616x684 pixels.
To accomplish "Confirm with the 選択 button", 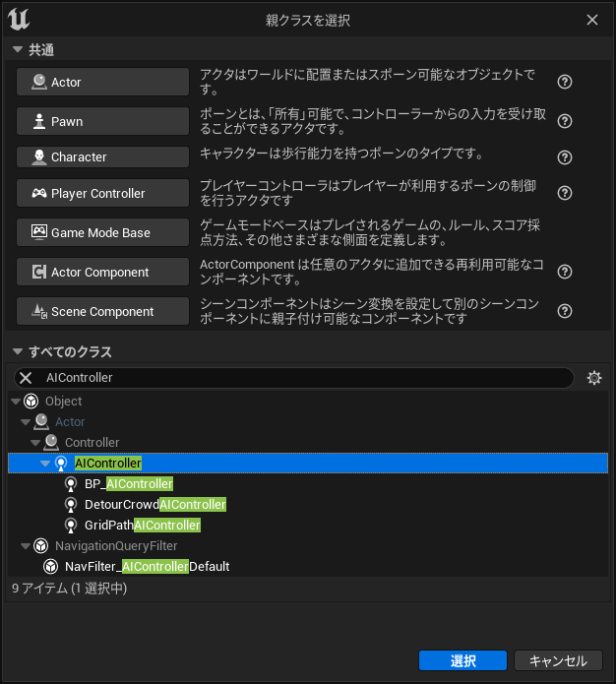I will (x=462, y=660).
